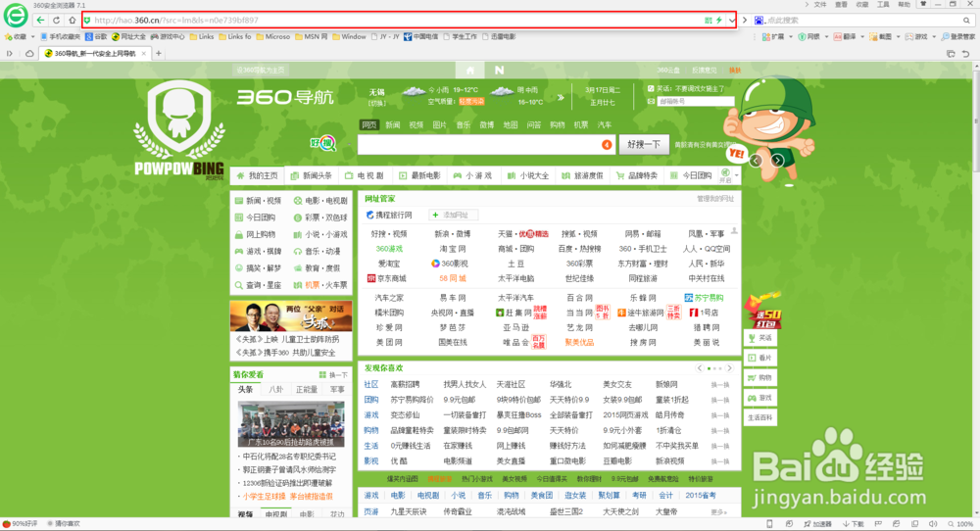Select the 视频 search type
The width and height of the screenshot is (980, 531).
point(416,125)
